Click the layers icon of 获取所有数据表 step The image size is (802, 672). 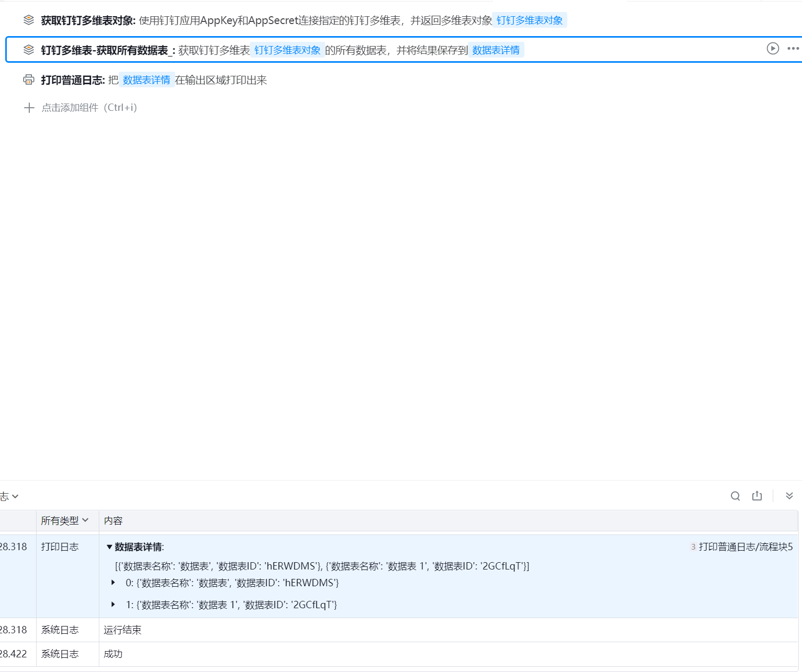(x=29, y=50)
